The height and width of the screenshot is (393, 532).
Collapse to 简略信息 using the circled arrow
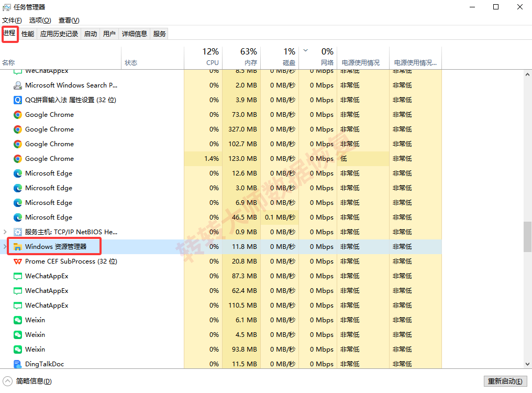[7, 381]
